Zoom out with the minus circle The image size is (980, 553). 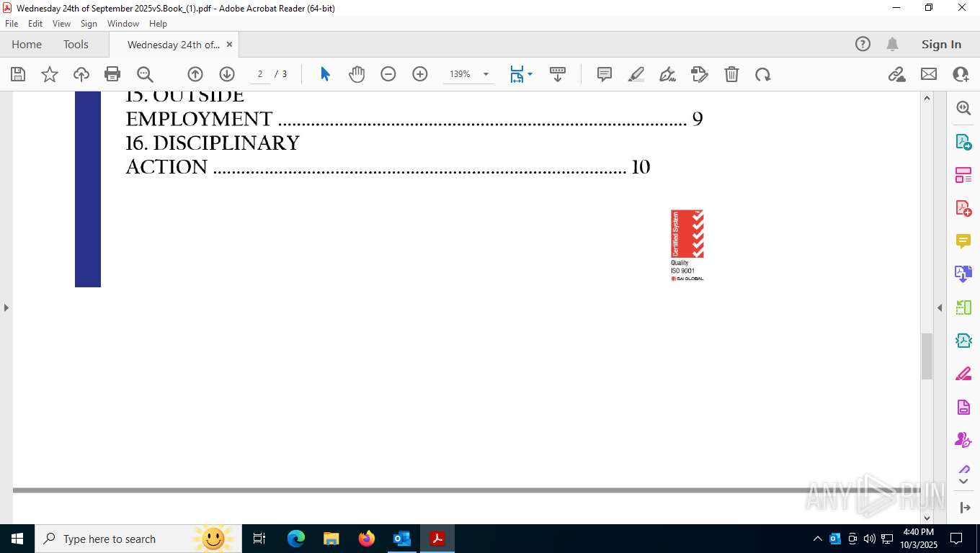pos(388,74)
